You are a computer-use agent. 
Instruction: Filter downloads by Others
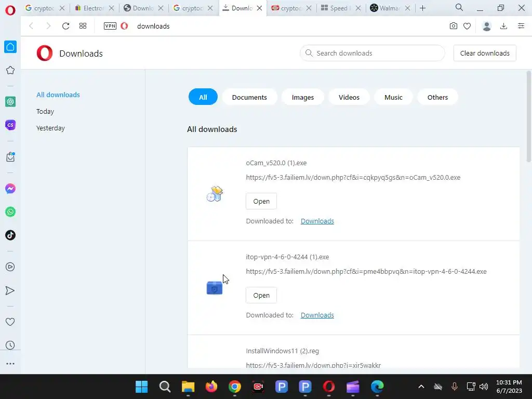pyautogui.click(x=437, y=97)
